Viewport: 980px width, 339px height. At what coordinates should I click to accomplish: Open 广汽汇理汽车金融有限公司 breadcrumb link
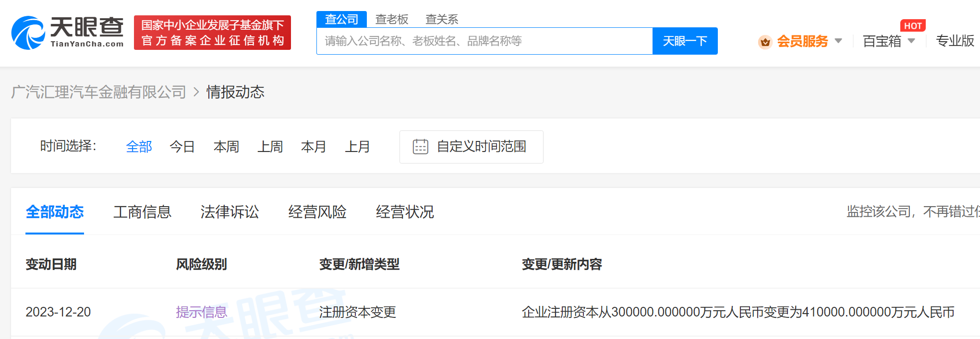pos(98,92)
